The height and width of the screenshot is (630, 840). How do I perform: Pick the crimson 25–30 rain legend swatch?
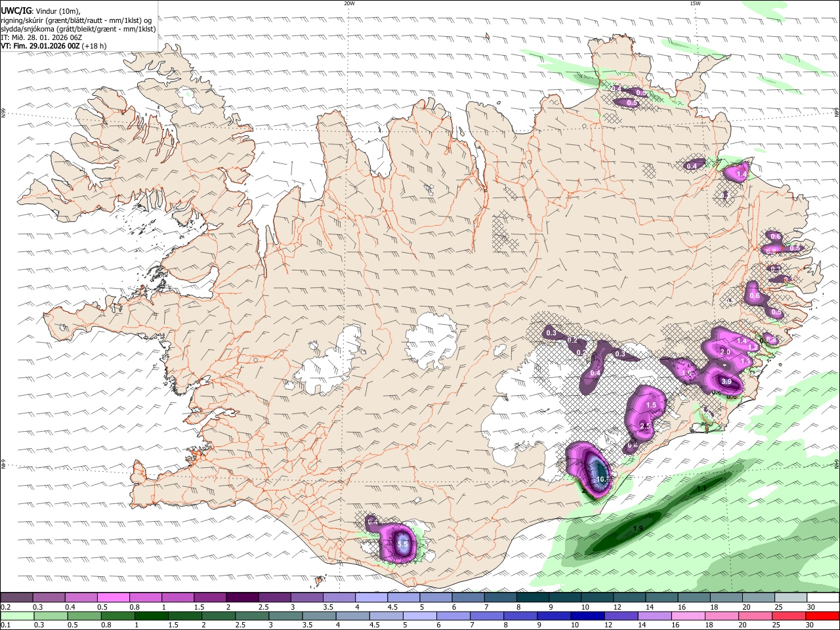(x=788, y=616)
